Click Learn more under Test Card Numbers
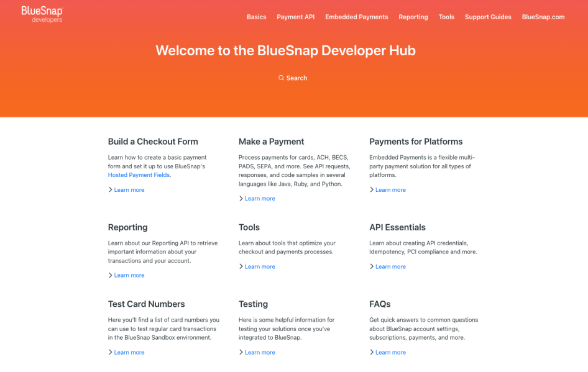 point(129,353)
